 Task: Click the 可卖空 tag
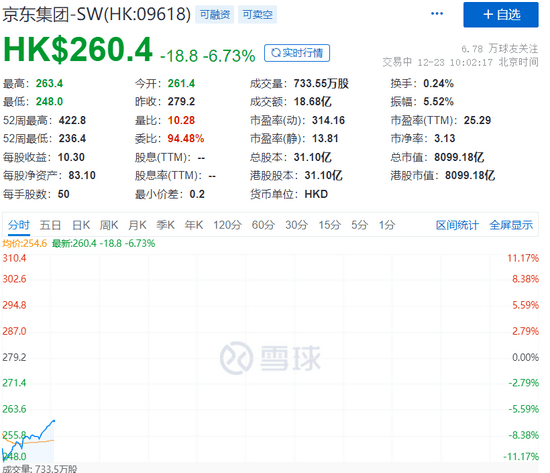257,14
